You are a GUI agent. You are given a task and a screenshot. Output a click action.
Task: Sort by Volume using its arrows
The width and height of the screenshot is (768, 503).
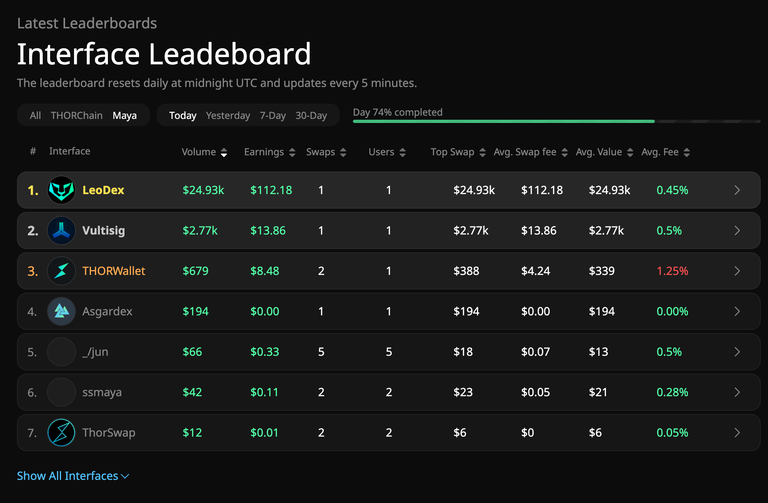[x=224, y=152]
